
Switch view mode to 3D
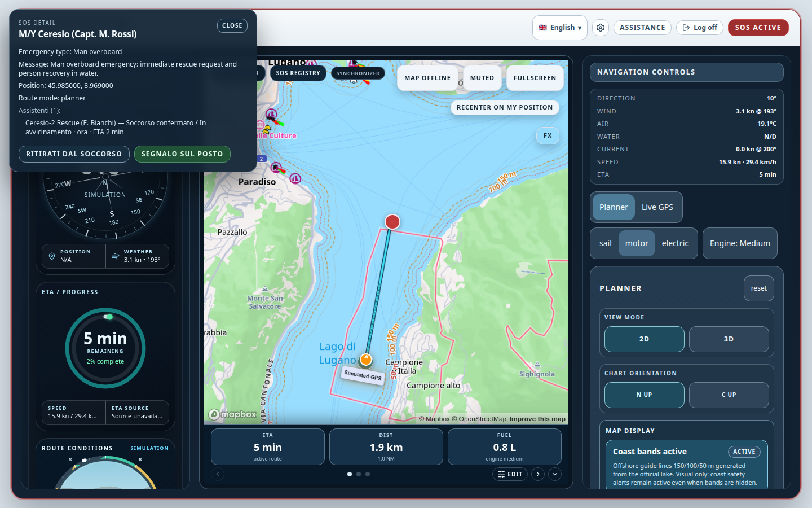(x=729, y=339)
